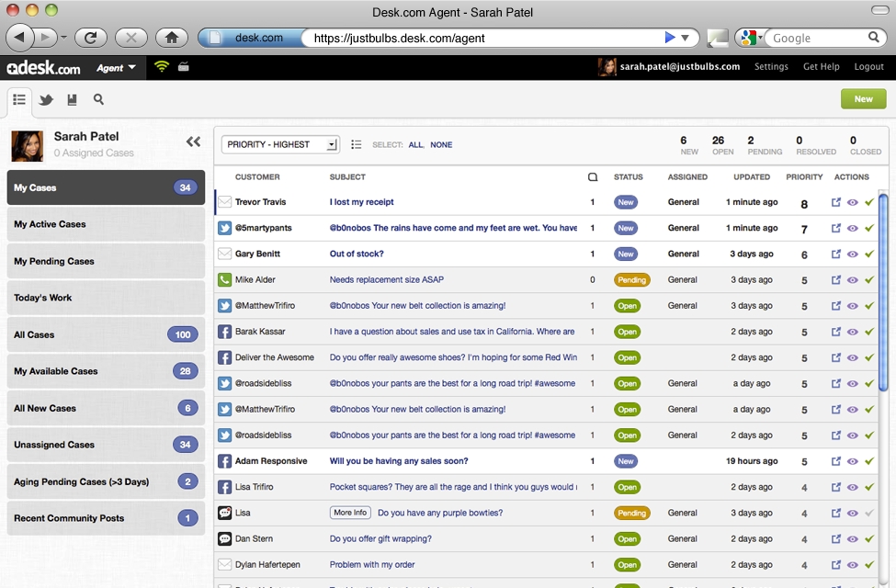
Task: Click email icon for Trevor Travis case
Action: pyautogui.click(x=224, y=202)
